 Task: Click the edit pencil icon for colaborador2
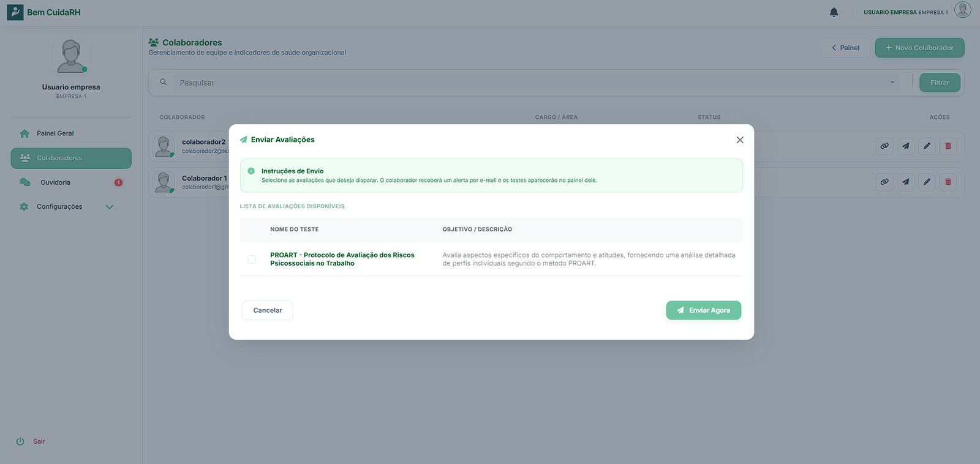(x=927, y=146)
